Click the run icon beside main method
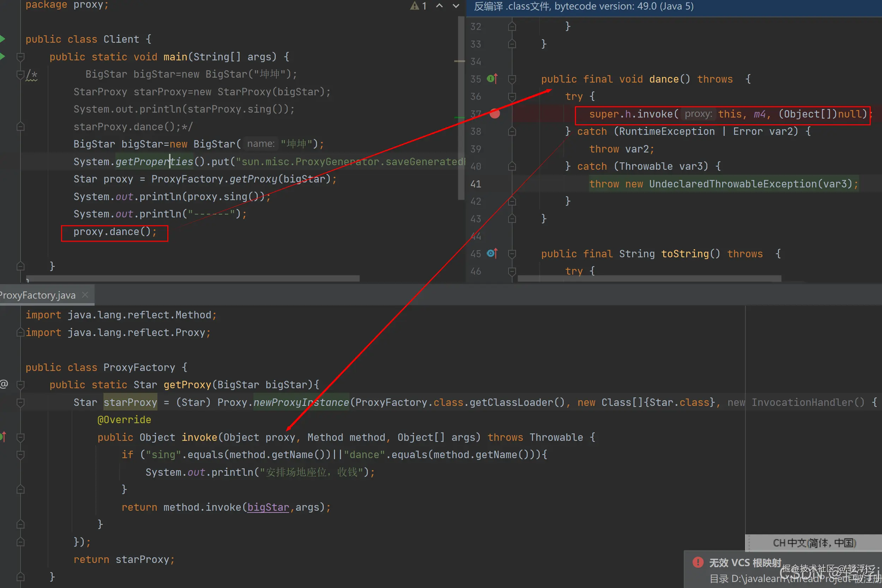 tap(2, 56)
